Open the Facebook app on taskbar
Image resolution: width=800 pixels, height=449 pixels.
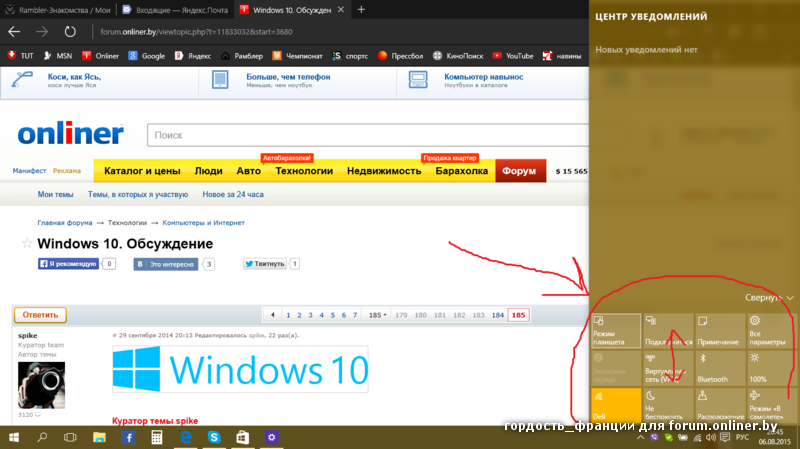128,437
